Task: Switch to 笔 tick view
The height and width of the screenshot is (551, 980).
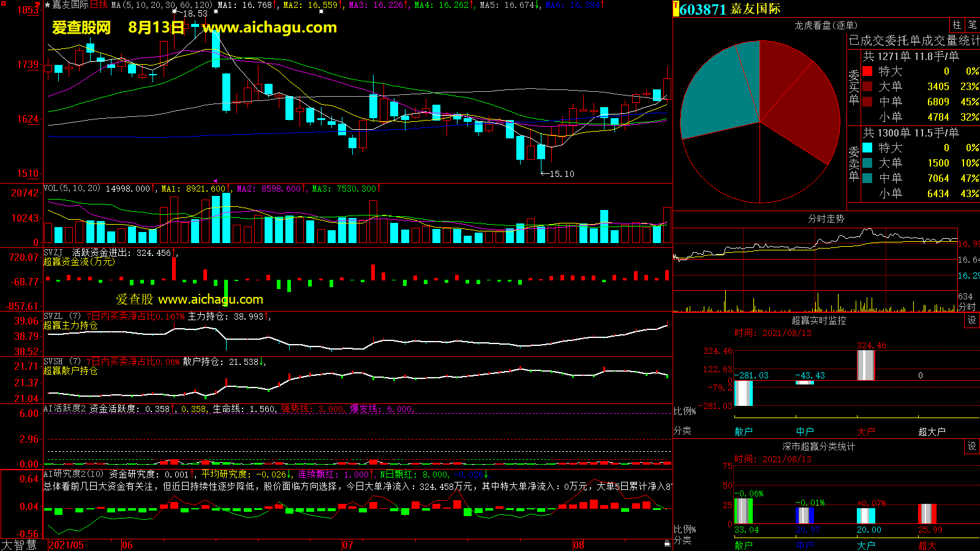Action: click(x=972, y=24)
